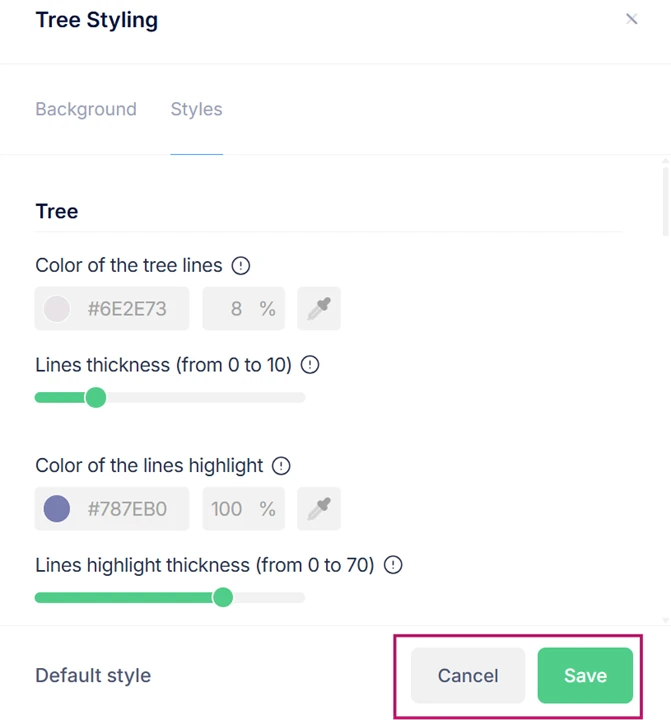
Task: Click the Lines thickness slider handle
Action: point(96,398)
